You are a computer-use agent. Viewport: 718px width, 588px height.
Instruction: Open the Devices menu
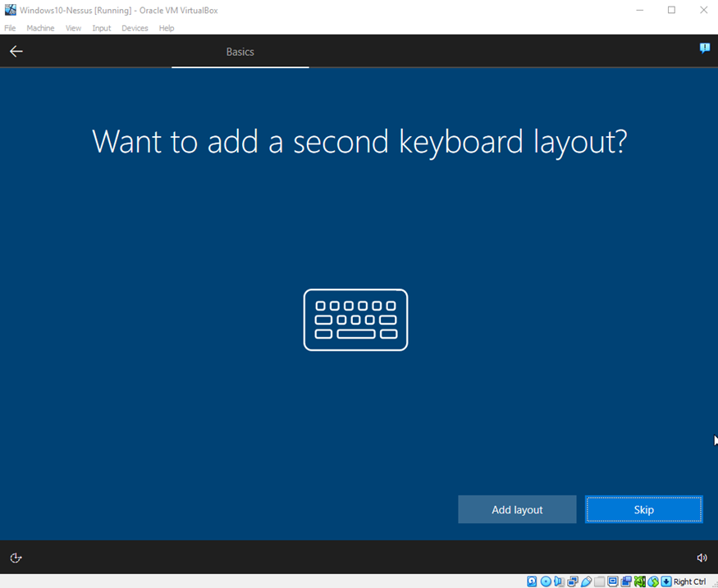tap(135, 28)
